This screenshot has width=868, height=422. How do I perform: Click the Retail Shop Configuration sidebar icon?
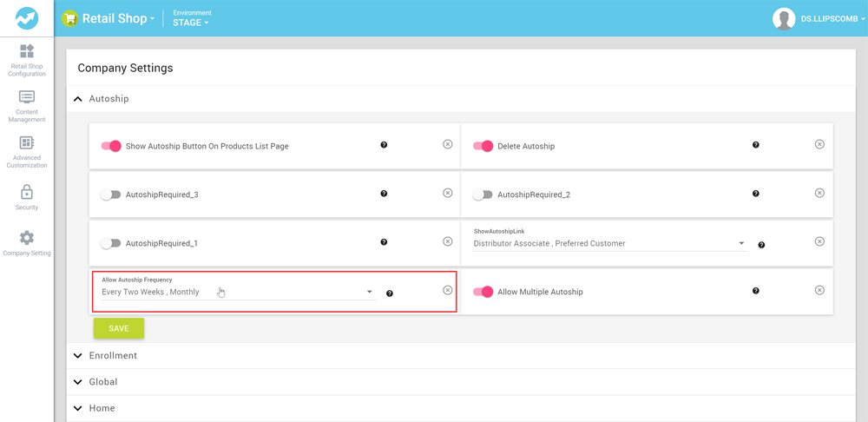(27, 52)
